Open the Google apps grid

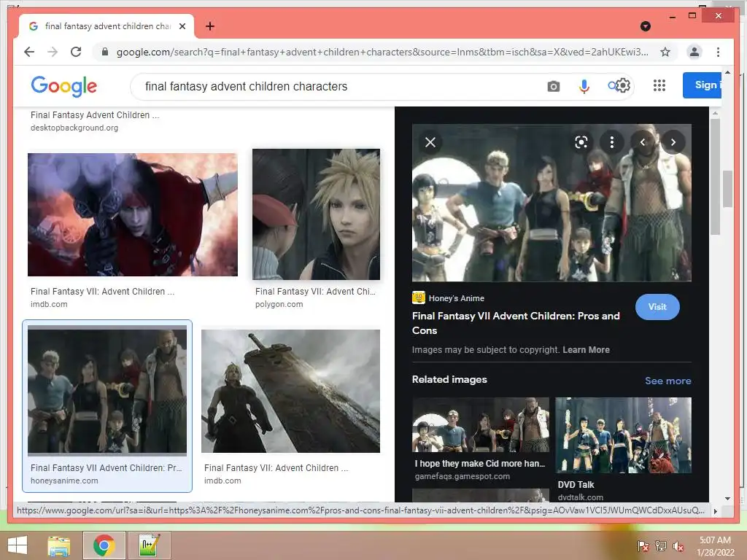[x=659, y=86]
